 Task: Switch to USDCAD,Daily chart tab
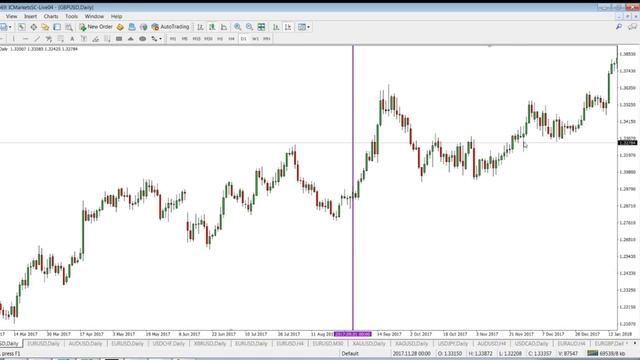(x=531, y=344)
